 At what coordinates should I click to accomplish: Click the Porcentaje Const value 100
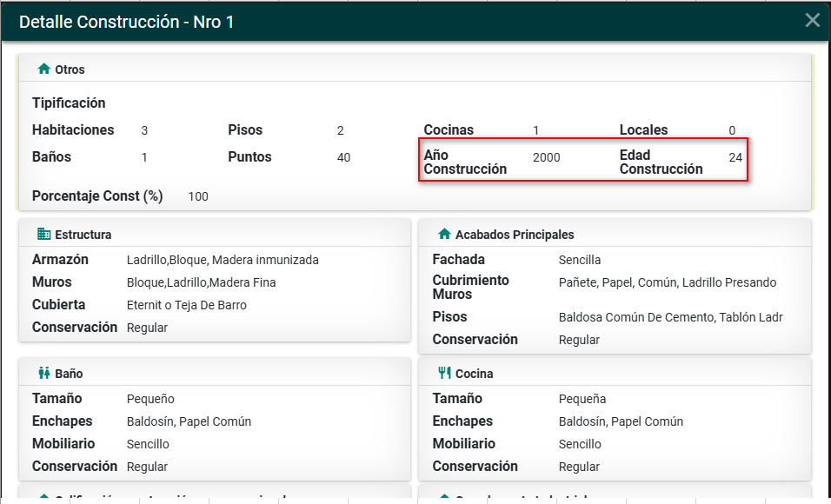(197, 196)
